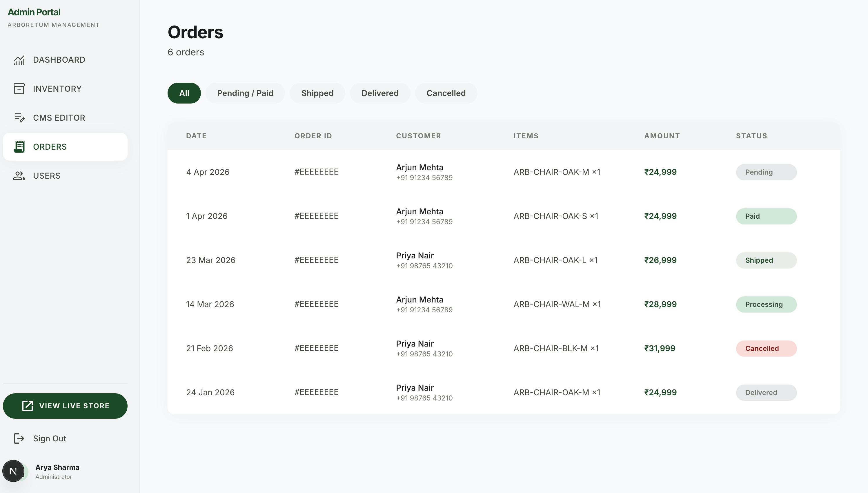
Task: Click the red Cancelled status badge
Action: (x=766, y=348)
